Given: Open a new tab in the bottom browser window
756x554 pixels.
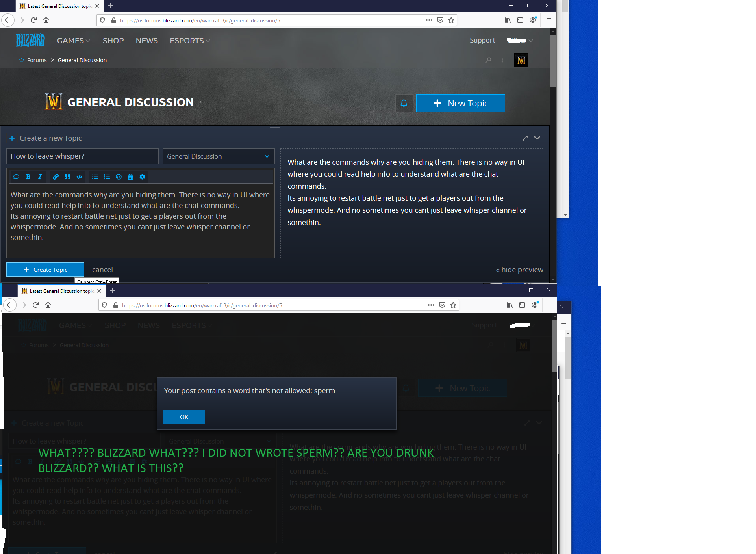Looking at the screenshot, I should [x=113, y=290].
